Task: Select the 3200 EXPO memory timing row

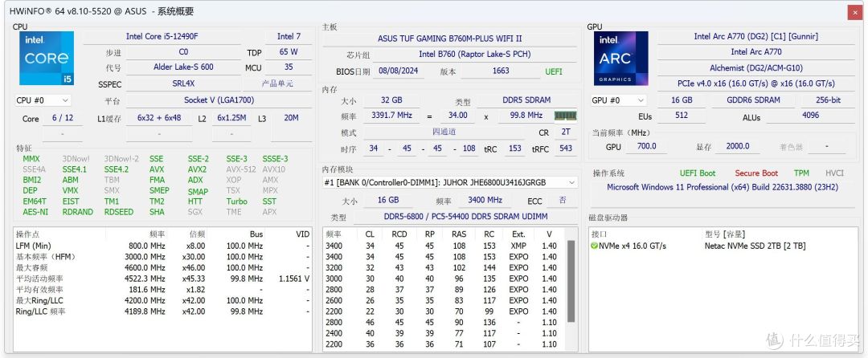Action: pos(444,267)
